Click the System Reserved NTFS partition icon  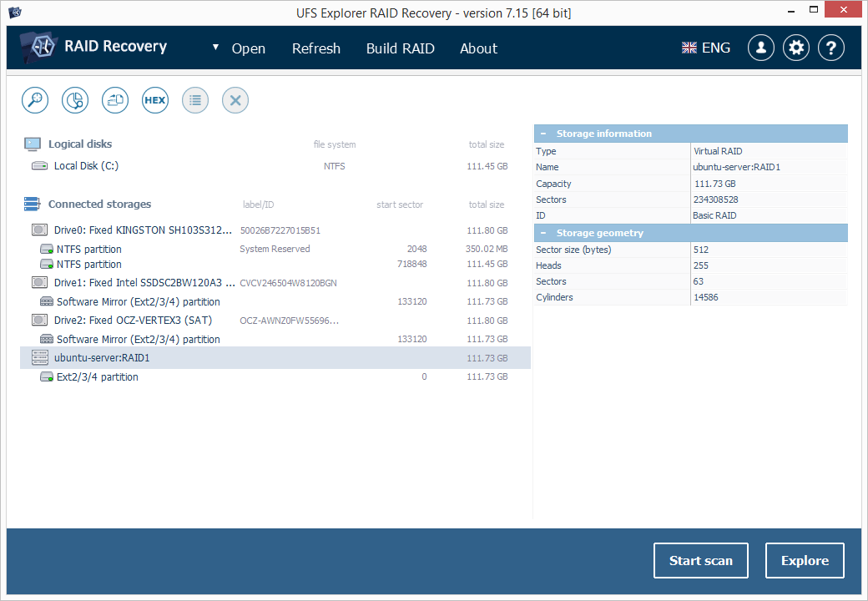click(47, 249)
